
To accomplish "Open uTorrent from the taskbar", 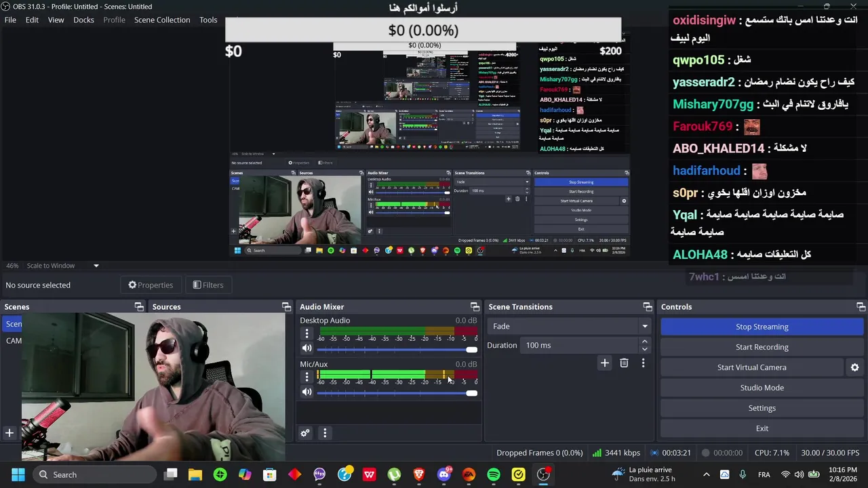I will 394,474.
